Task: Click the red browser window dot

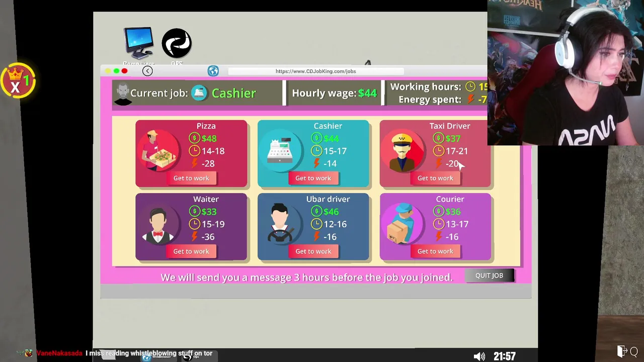Action: coord(124,71)
